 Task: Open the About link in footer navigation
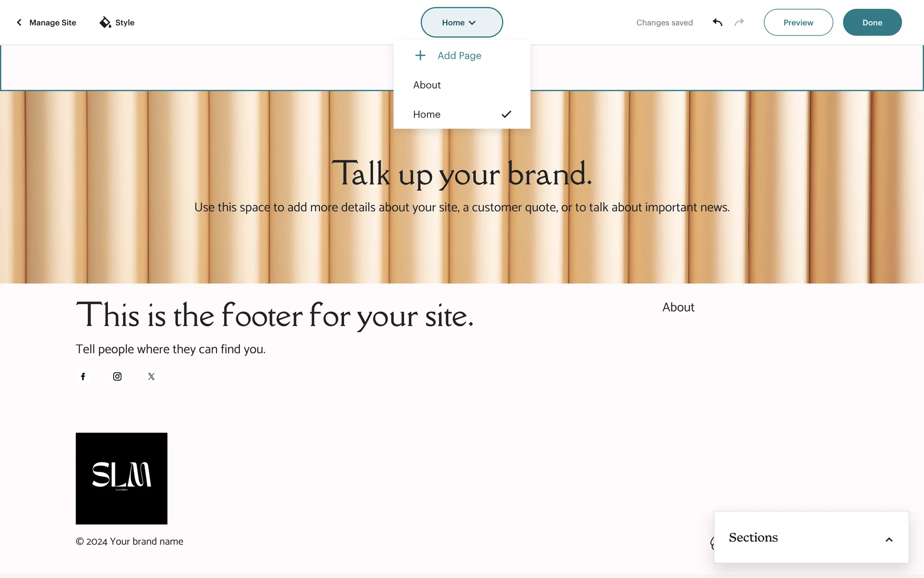(x=678, y=307)
